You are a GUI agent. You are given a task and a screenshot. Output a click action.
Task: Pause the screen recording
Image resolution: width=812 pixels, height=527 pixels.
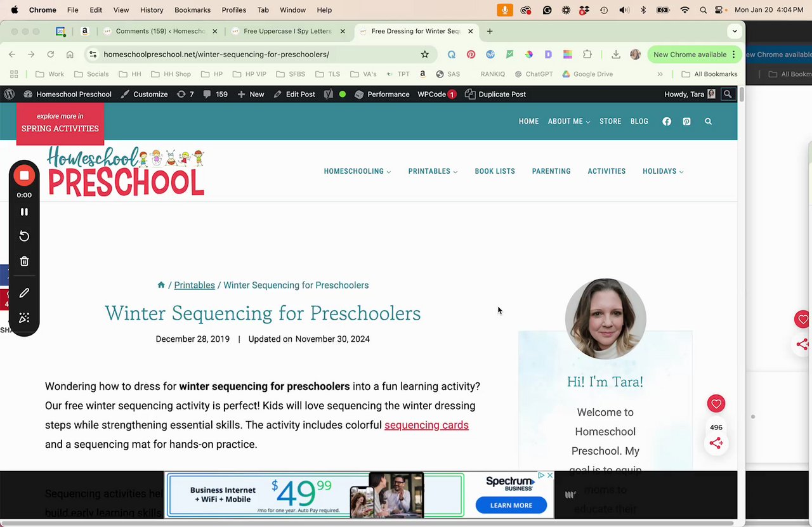[24, 212]
